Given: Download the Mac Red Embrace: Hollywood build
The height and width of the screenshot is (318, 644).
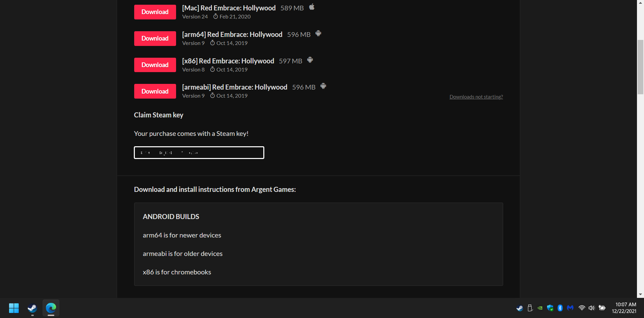Looking at the screenshot, I should click(155, 12).
